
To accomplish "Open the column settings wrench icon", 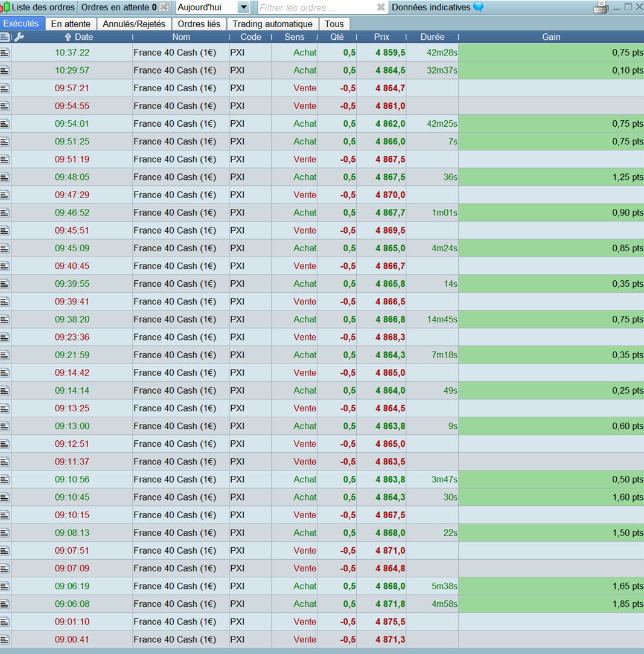I will [19, 37].
